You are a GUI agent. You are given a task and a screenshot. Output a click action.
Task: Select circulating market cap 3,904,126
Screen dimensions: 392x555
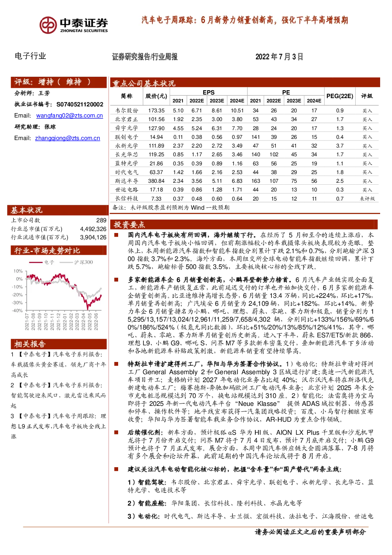click(x=93, y=237)
